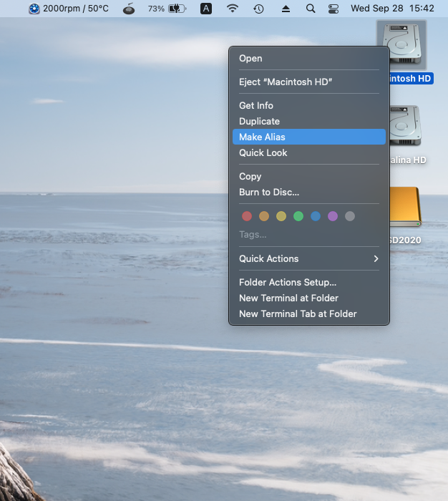Select the orange external drive icon
This screenshot has width=448, height=501.
tap(405, 207)
